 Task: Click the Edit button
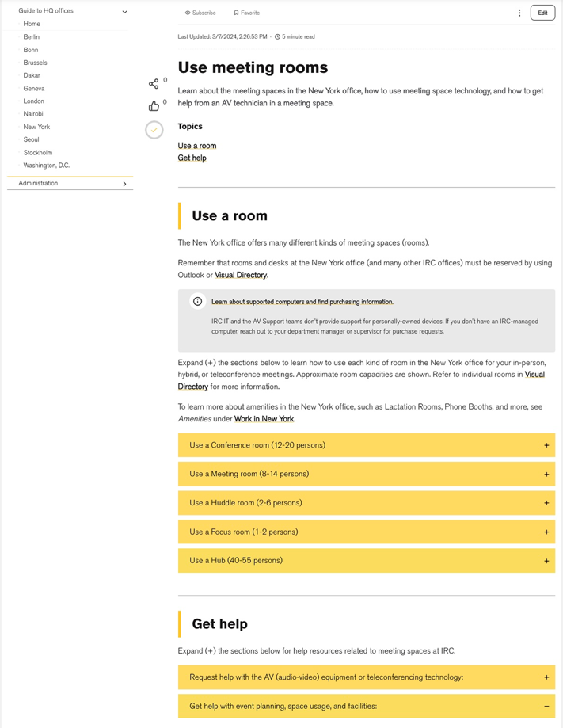coord(542,13)
